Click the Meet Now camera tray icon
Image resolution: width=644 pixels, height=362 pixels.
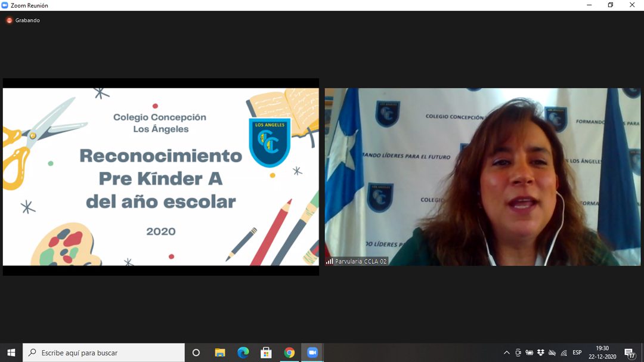pyautogui.click(x=518, y=352)
